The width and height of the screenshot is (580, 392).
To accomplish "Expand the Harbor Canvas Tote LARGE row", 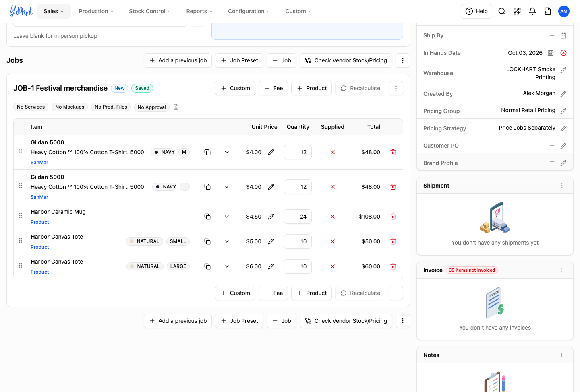I will pos(227,266).
